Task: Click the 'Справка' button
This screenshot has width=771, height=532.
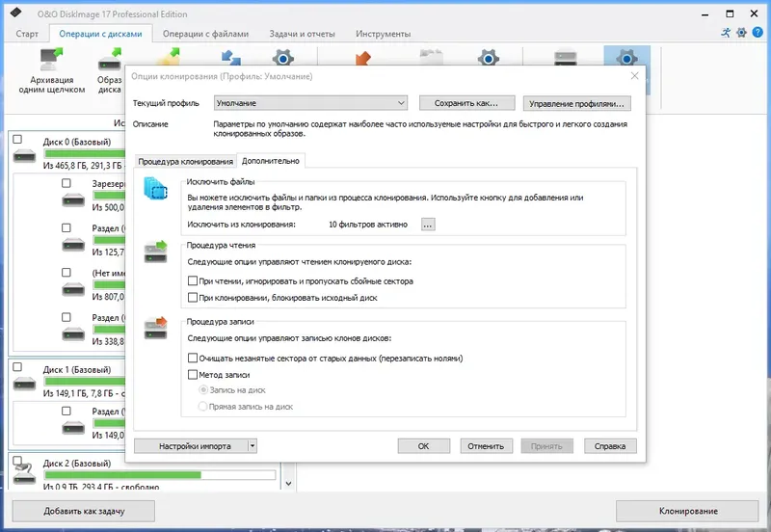Action: [610, 446]
